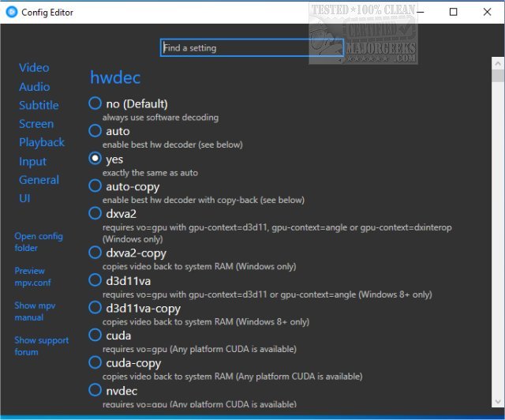Click 'exactly the same as auto' text
Screen dimensions: 505x420
pyautogui.click(x=150, y=173)
